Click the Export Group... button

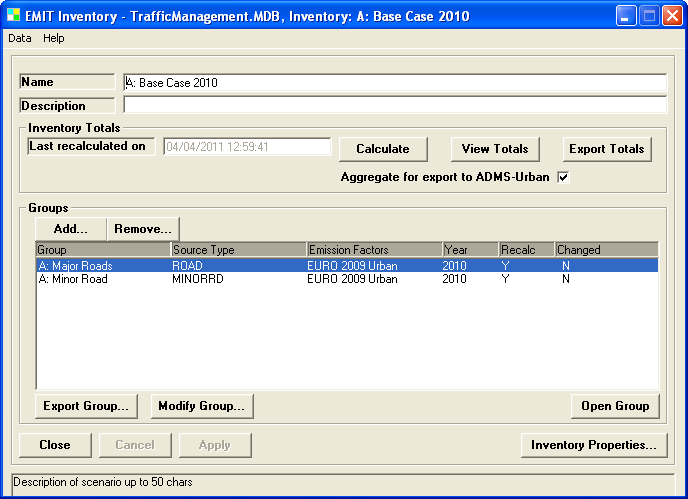point(86,406)
